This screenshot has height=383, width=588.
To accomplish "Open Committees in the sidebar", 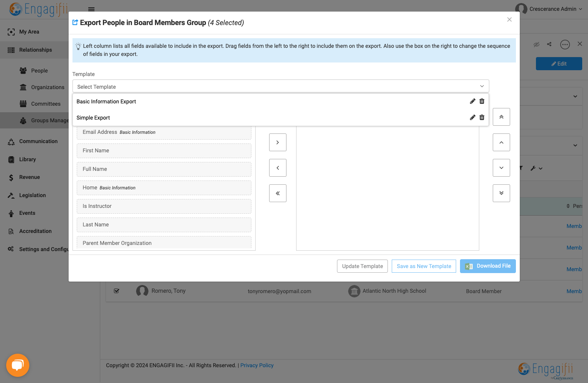I will coord(45,104).
